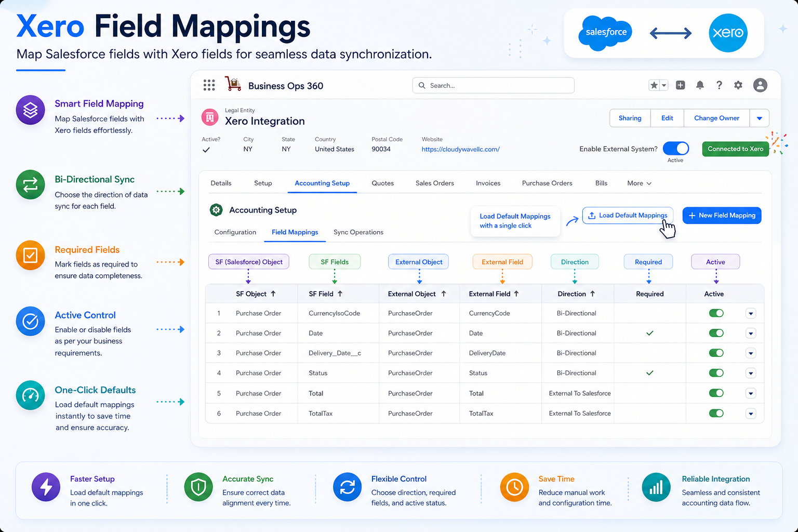This screenshot has width=798, height=532.
Task: Toggle Active switch for the Status row
Action: click(716, 373)
